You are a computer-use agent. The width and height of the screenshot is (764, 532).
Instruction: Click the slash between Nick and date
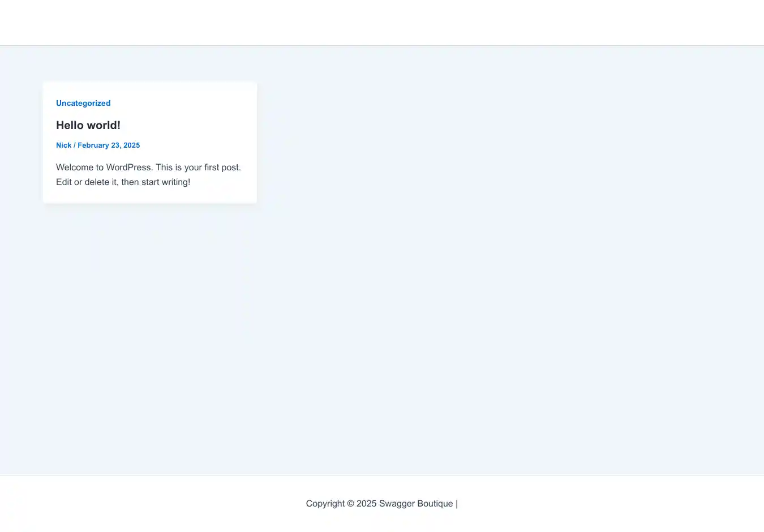point(75,145)
